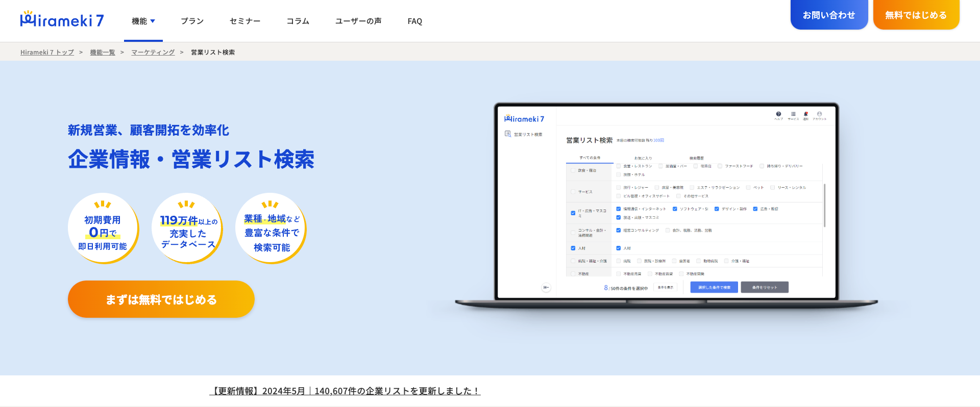Screen dimensions: 980x407
Task: Open the マーケティング breadcrumb link
Action: click(153, 52)
